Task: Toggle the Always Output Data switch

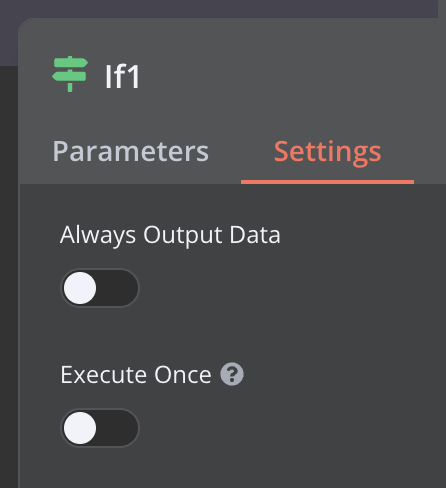Action: pyautogui.click(x=100, y=288)
